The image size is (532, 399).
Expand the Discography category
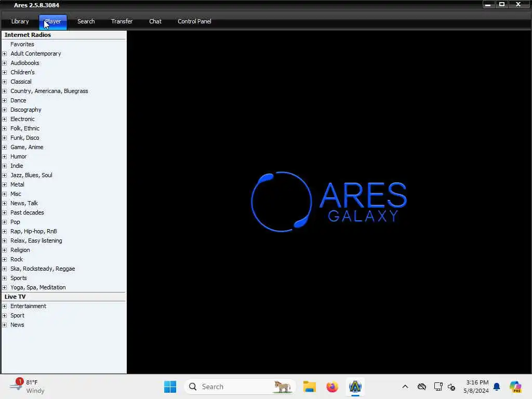coord(4,110)
